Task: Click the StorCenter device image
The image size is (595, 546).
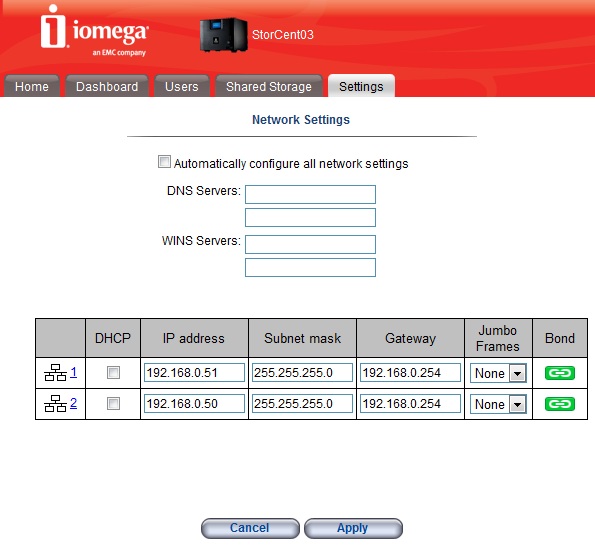Action: [x=224, y=35]
